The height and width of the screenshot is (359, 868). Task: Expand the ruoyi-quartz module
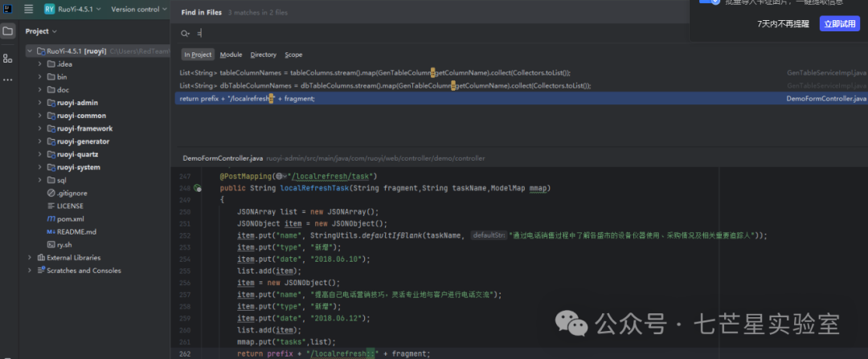(x=40, y=154)
